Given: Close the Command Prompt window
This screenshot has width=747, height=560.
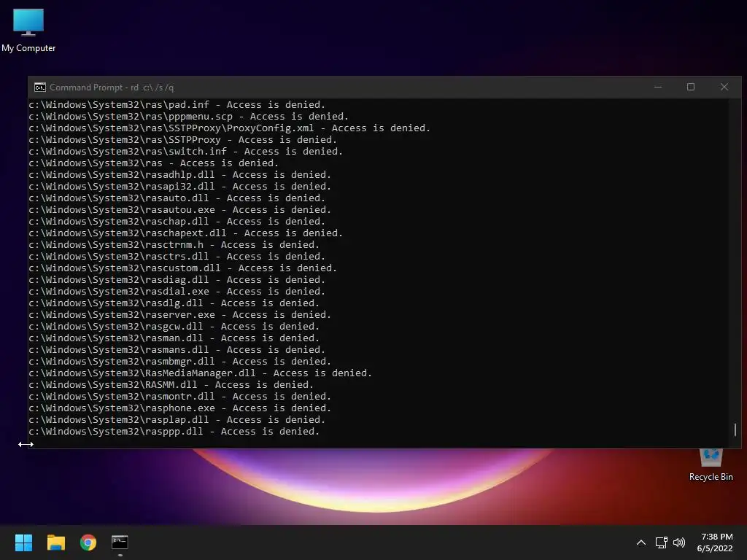Looking at the screenshot, I should pos(724,87).
